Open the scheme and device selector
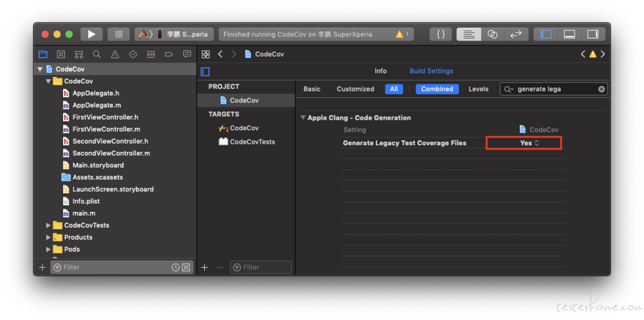 (174, 35)
